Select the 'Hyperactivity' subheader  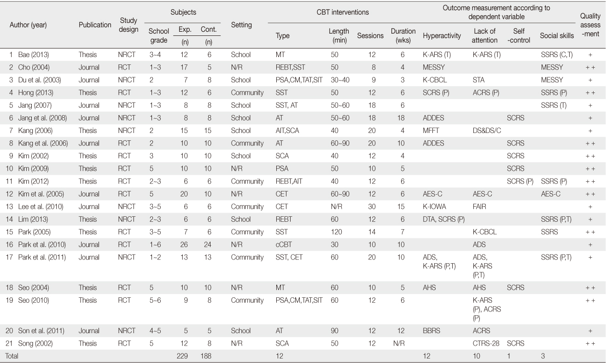(x=442, y=35)
